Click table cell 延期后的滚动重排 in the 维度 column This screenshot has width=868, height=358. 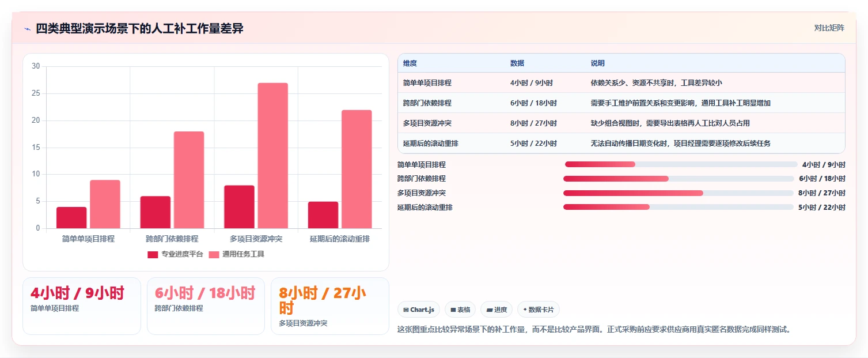click(x=431, y=144)
